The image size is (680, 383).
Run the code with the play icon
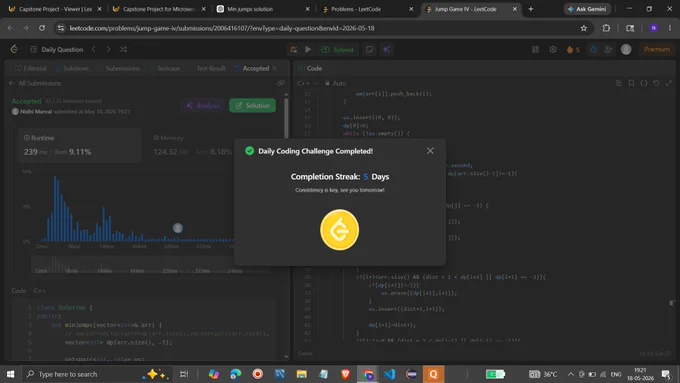[x=308, y=49]
